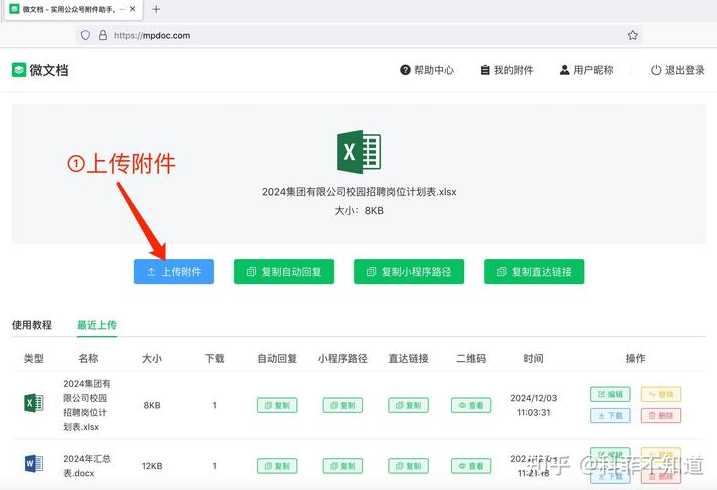Click the 时间 column header

click(534, 358)
